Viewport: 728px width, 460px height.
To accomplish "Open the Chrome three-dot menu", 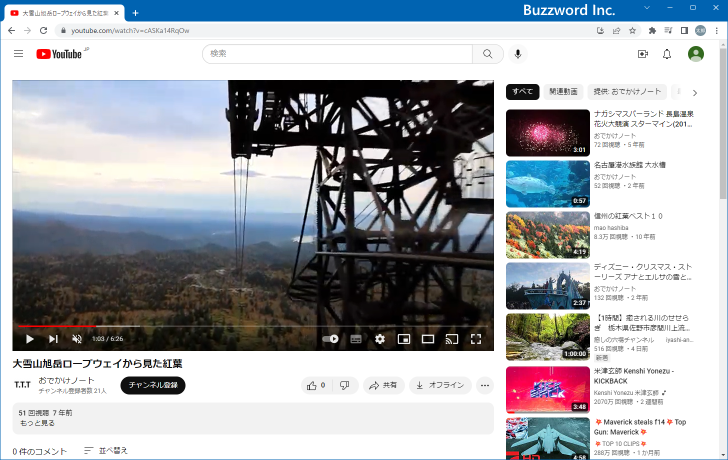I will [716, 31].
